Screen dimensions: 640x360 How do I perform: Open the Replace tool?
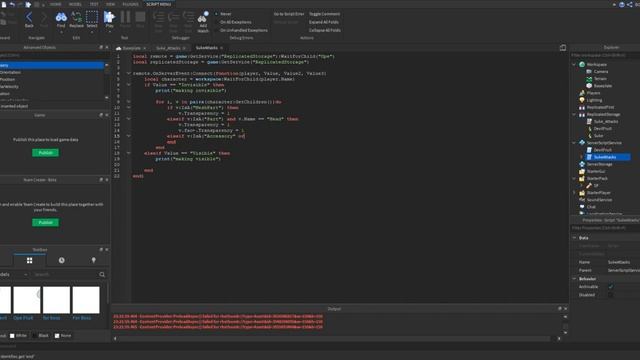[x=76, y=19]
